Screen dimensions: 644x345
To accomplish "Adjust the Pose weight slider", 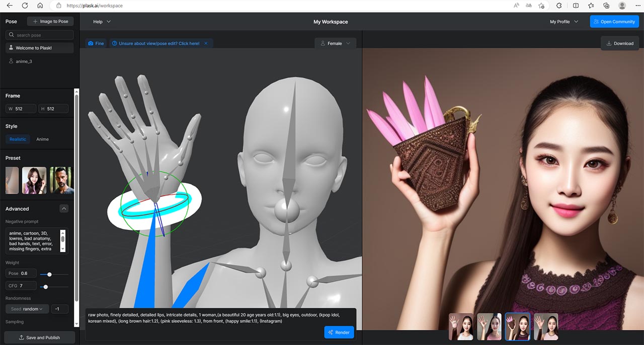I will coord(49,274).
